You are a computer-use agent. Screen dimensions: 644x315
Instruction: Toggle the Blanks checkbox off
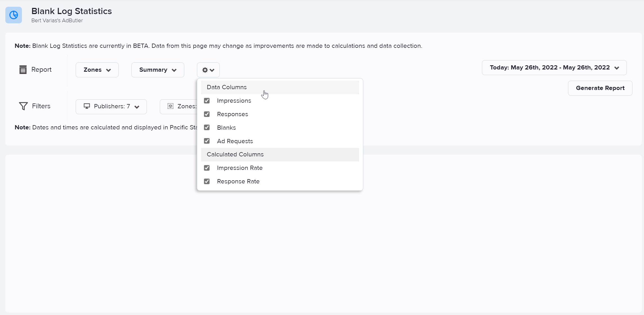(207, 128)
